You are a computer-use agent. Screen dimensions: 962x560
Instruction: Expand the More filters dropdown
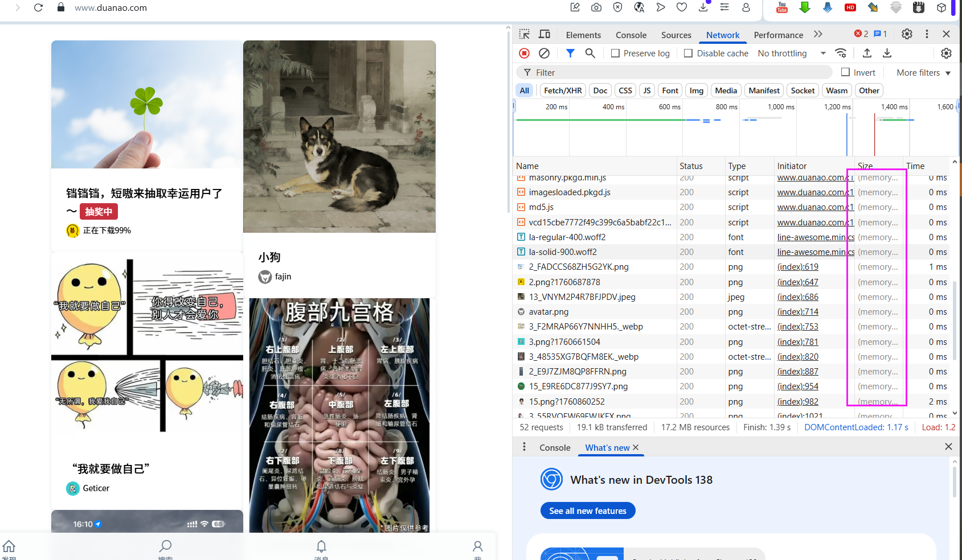[x=923, y=72]
